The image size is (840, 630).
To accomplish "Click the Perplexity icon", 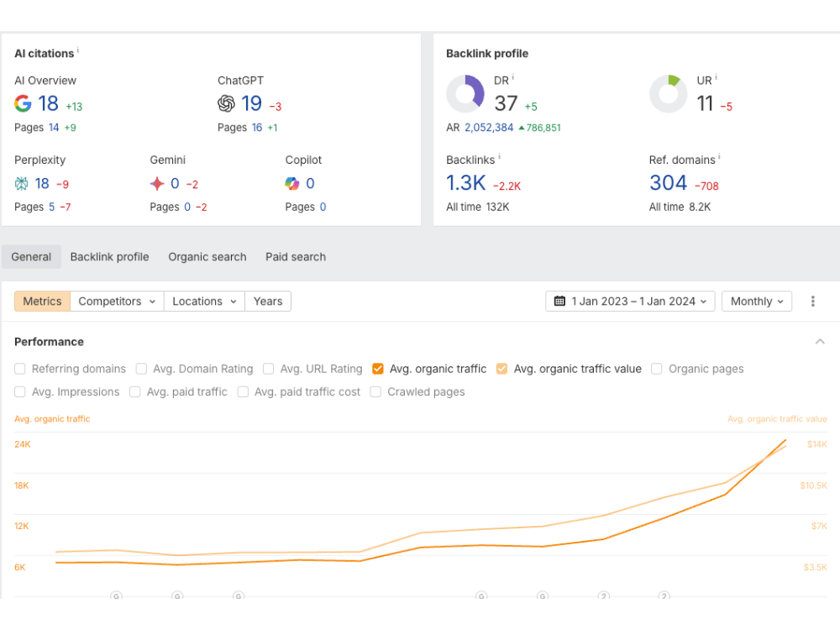I will pos(23,183).
